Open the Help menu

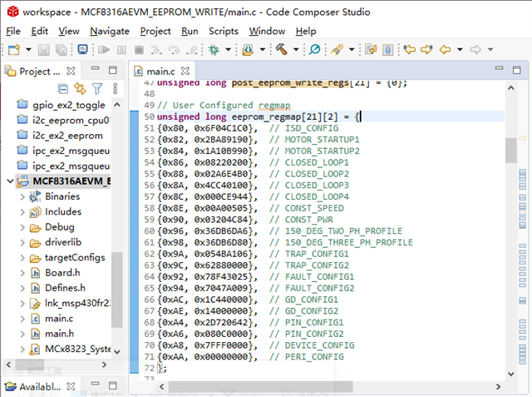pos(306,32)
